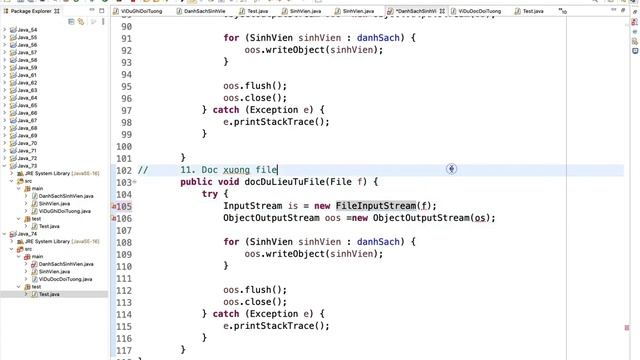Select Java_56 in Package Explorer
Viewport: 640px width, 360px height.
coord(27,45)
